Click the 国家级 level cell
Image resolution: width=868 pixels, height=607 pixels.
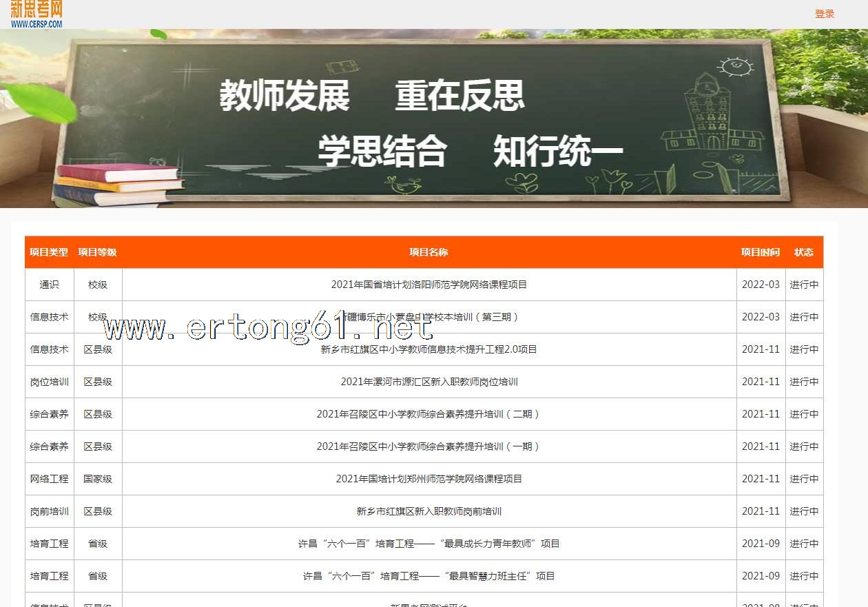click(98, 479)
